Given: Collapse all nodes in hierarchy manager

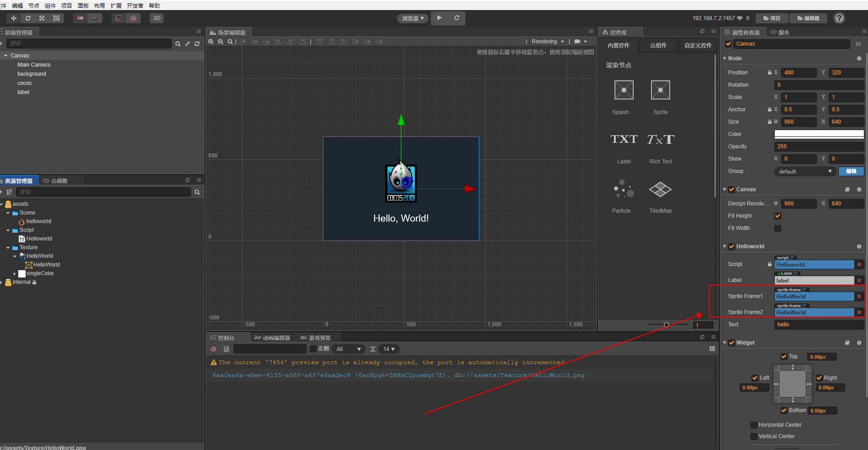Looking at the screenshot, I should pos(187,44).
